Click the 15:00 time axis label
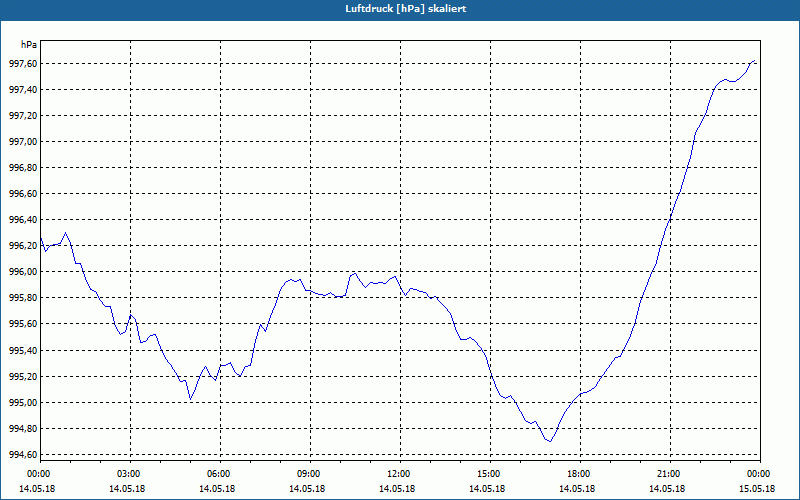This screenshot has width=800, height=500. [490, 474]
